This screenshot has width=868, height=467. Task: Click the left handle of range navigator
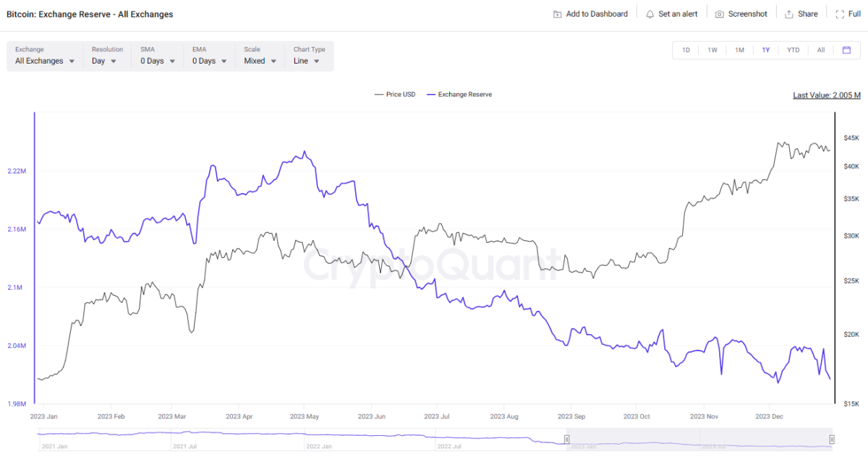567,440
